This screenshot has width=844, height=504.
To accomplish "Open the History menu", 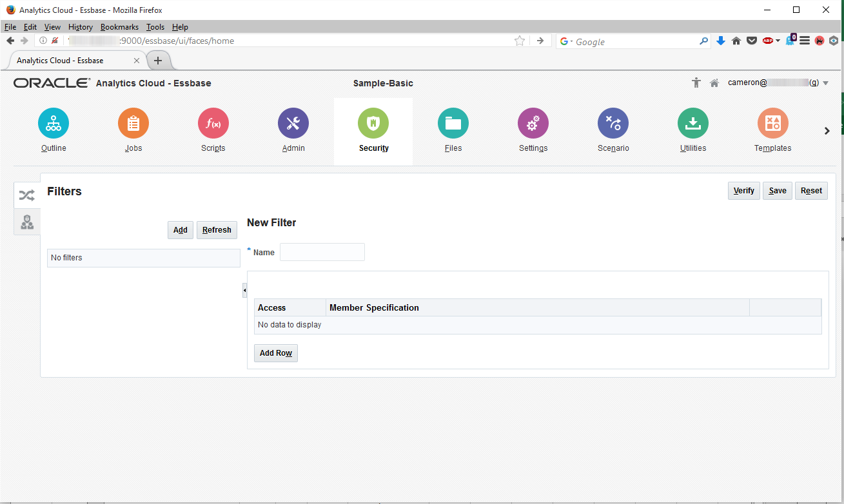I will [81, 27].
